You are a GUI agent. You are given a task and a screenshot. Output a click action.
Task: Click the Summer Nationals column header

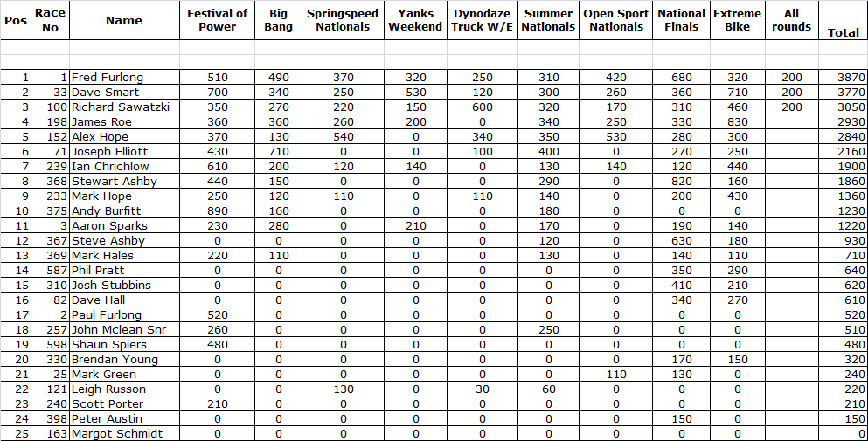point(548,20)
